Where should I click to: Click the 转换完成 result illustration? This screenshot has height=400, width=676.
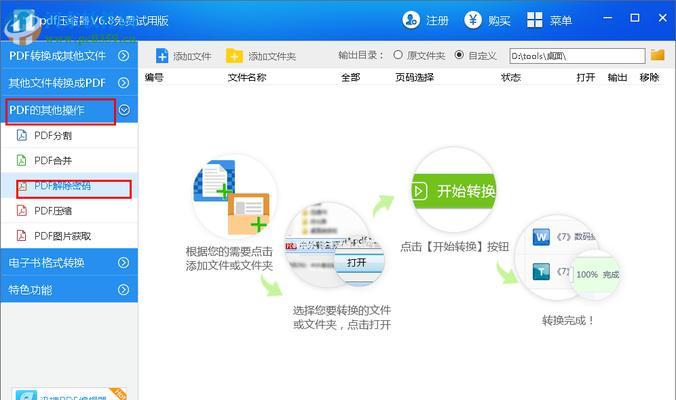[x=567, y=258]
